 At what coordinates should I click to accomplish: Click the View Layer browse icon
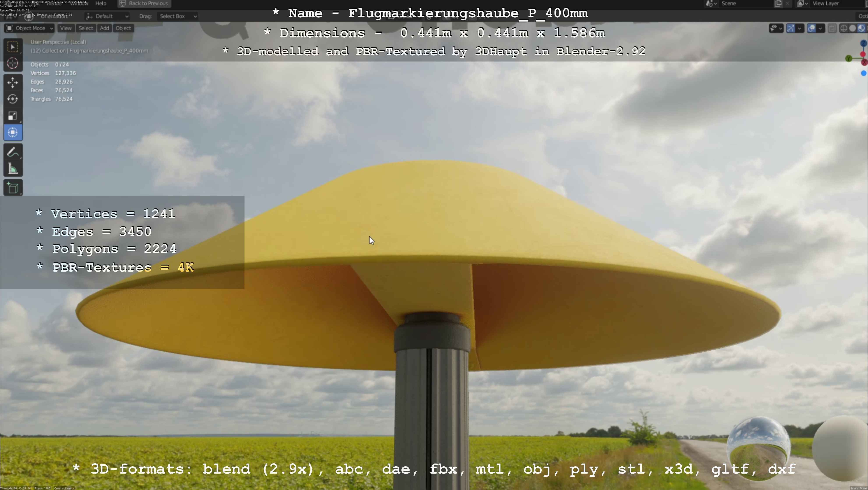pos(803,4)
